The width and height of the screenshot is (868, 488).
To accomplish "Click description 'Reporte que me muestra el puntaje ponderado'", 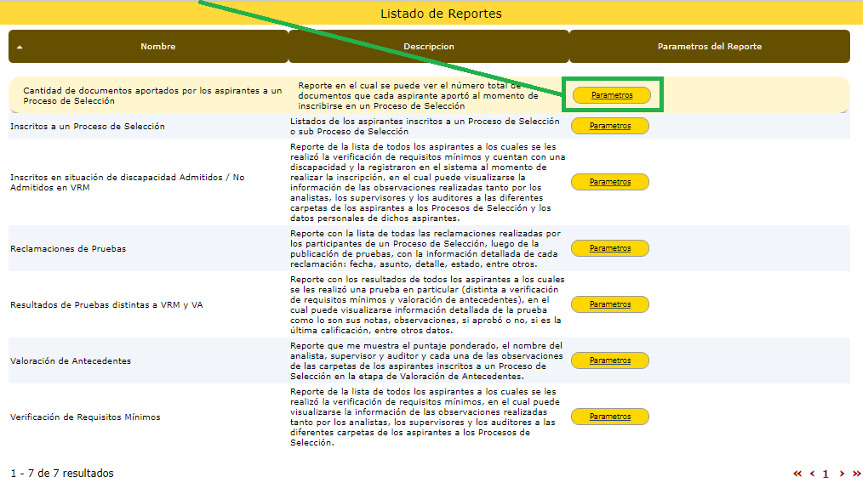I will pyautogui.click(x=426, y=360).
